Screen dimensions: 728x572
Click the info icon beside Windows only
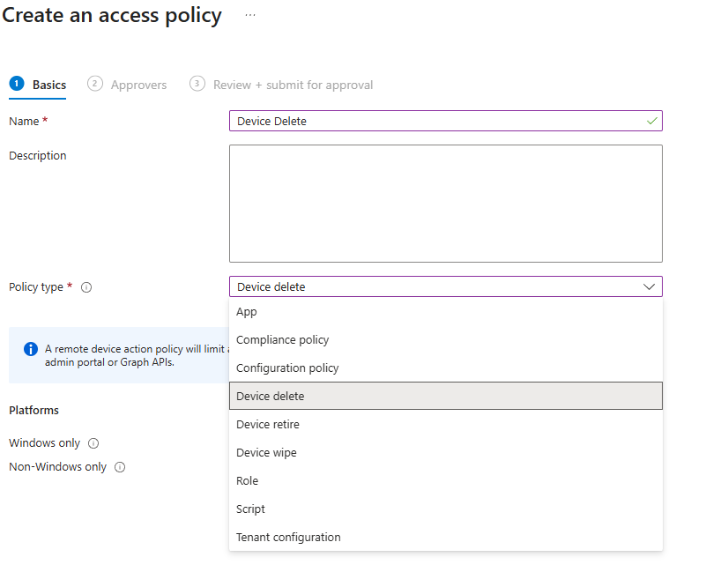93,443
